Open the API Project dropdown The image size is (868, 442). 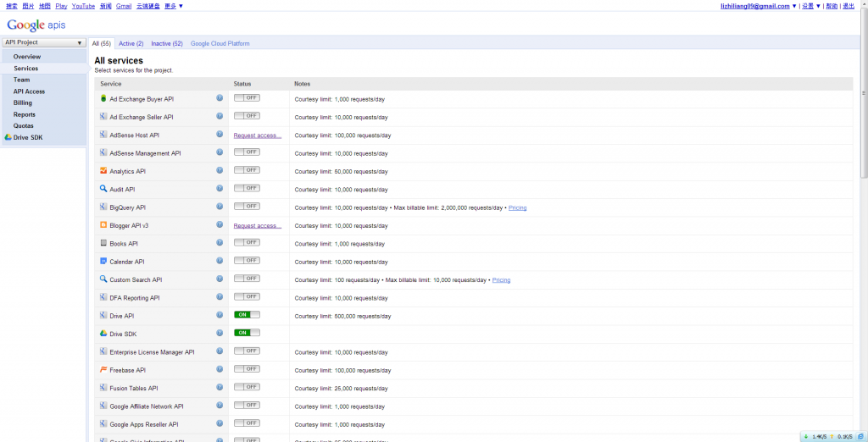click(x=44, y=42)
